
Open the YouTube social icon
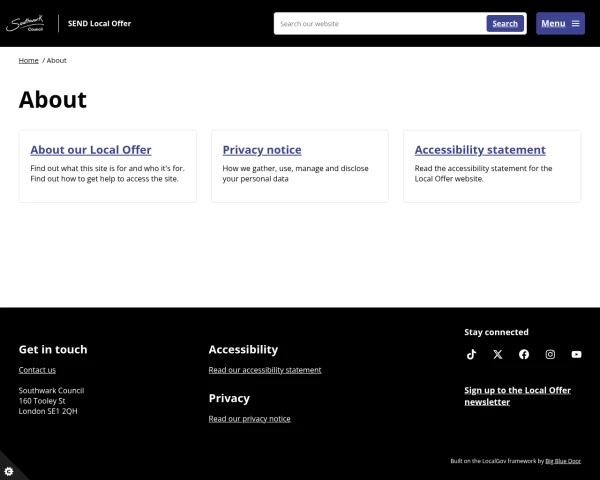click(576, 354)
